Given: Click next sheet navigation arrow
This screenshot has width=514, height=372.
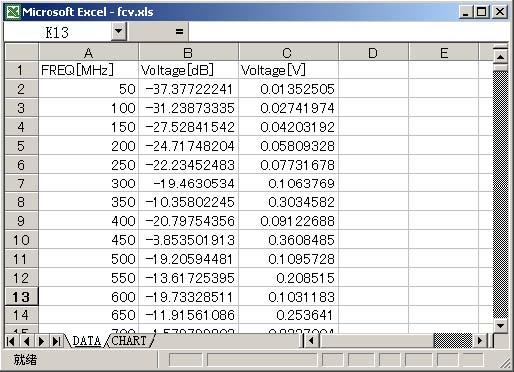Looking at the screenshot, I should (x=41, y=341).
